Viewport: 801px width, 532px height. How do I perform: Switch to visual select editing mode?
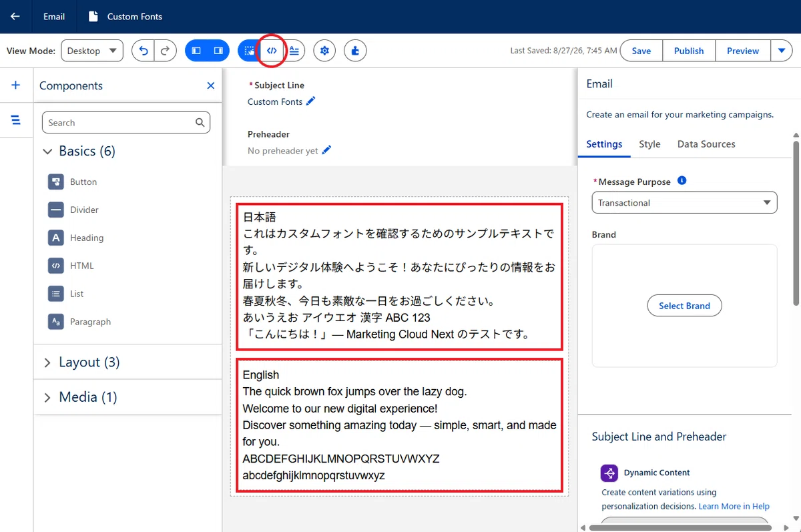[x=249, y=51]
